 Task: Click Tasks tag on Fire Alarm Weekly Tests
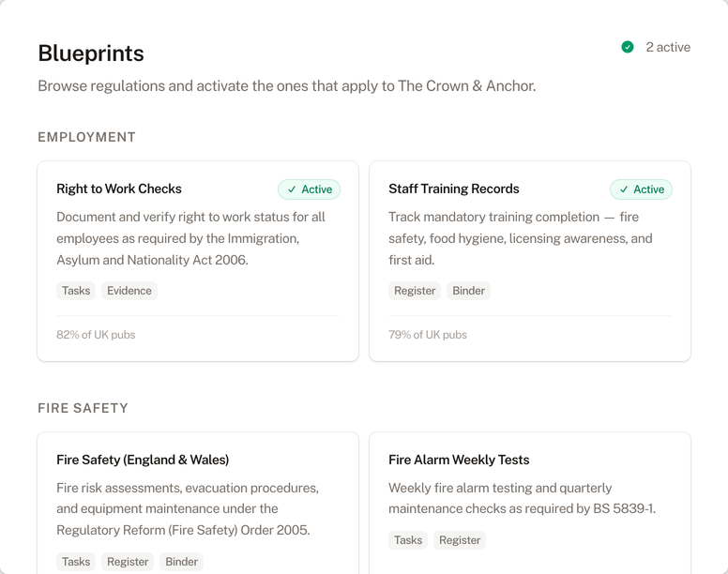(x=408, y=540)
